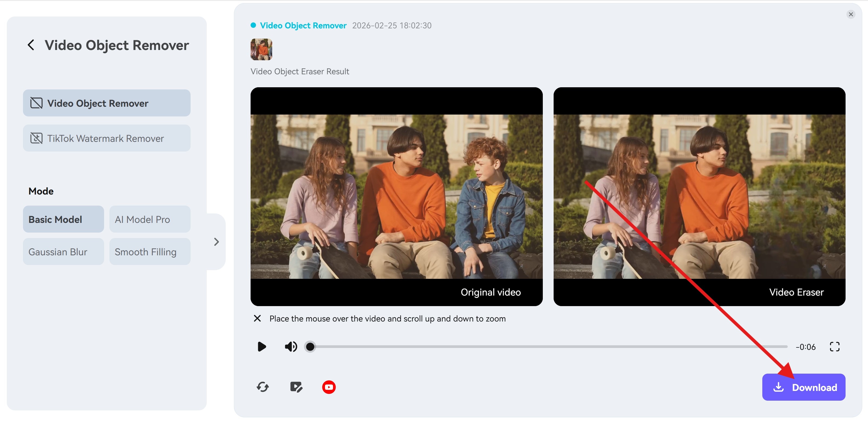Click the regenerate result icon
This screenshot has height=422, width=868.
pyautogui.click(x=262, y=387)
